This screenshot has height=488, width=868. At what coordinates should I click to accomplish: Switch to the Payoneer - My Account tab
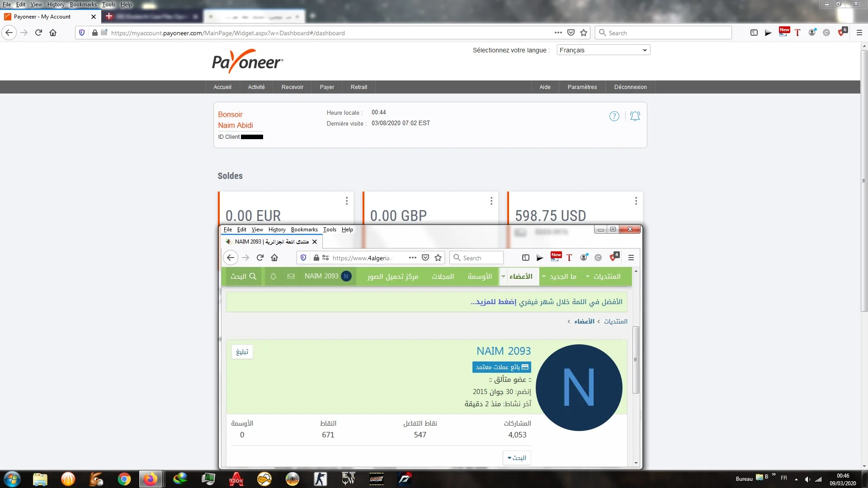pos(43,17)
